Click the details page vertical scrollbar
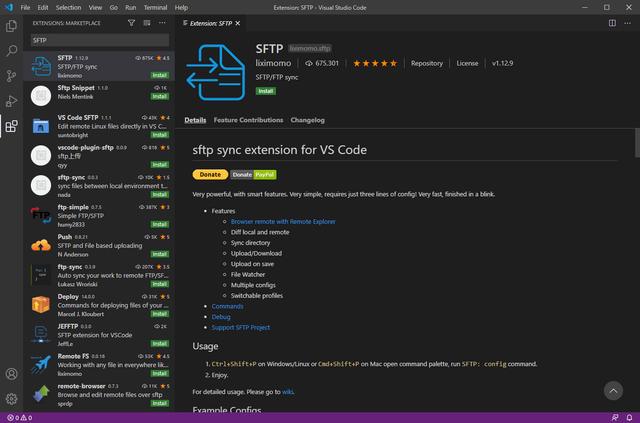Viewport: 640px width, 423px height. pyautogui.click(x=637, y=142)
